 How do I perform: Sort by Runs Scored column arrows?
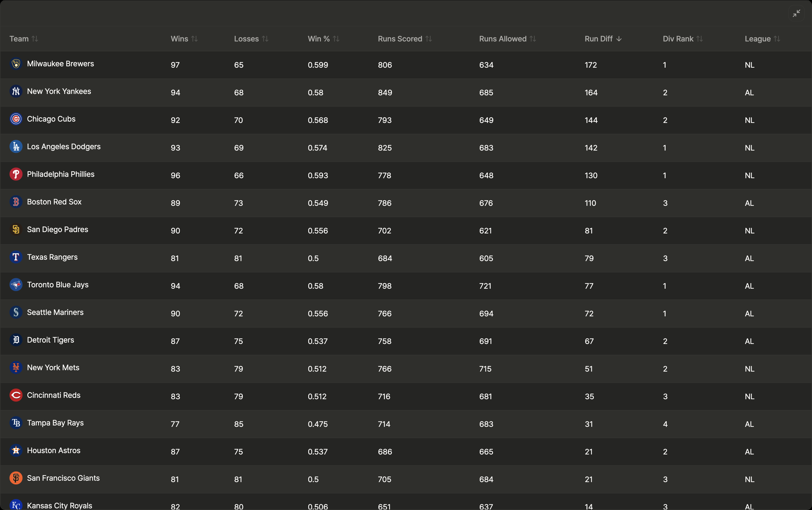429,39
